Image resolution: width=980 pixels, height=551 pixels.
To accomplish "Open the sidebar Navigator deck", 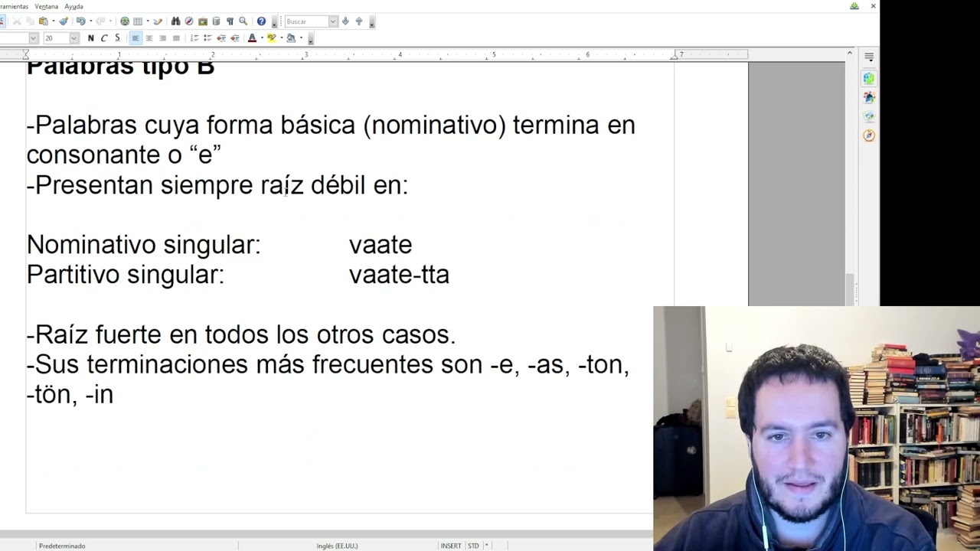I will [x=869, y=135].
